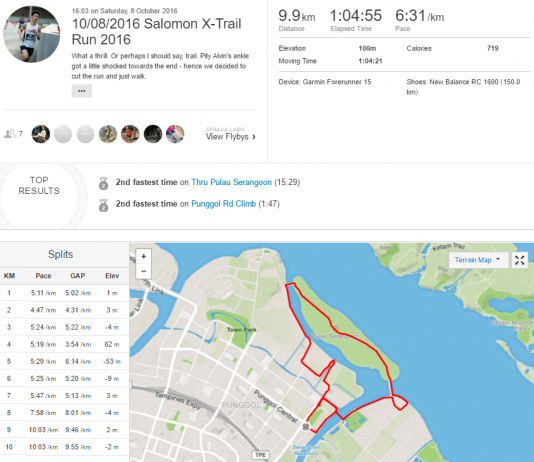Open the Punggol Rd Climb segment link
The width and height of the screenshot is (534, 462).
(x=223, y=204)
